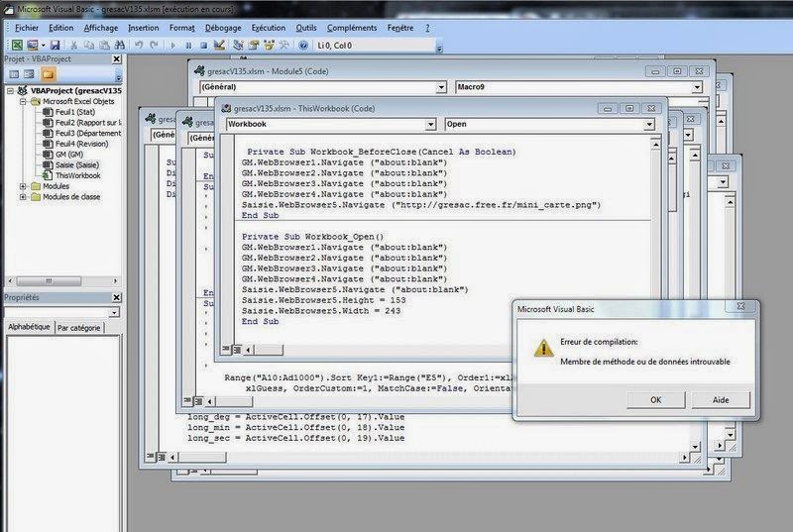Open the Project Explorer toolbar icon
This screenshot has width=793, height=532.
pyautogui.click(x=238, y=45)
